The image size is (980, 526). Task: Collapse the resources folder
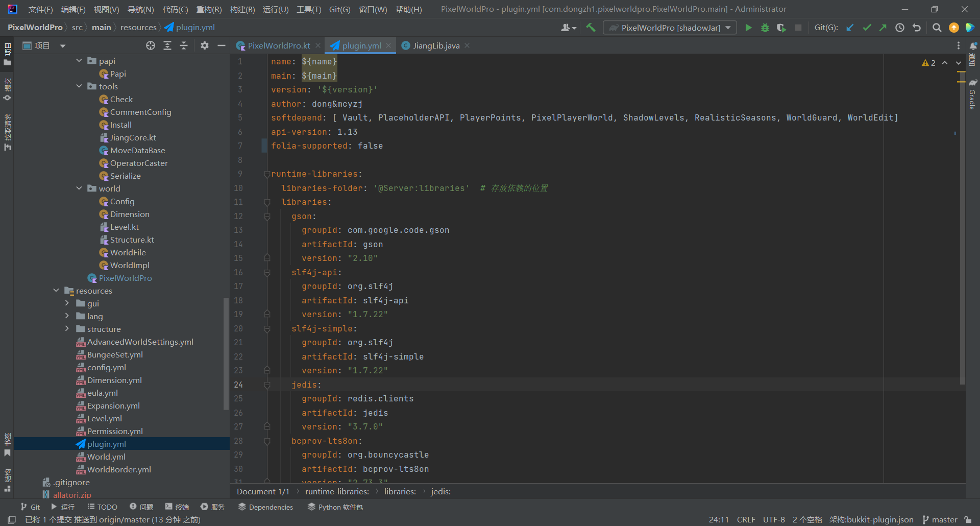[x=56, y=291]
